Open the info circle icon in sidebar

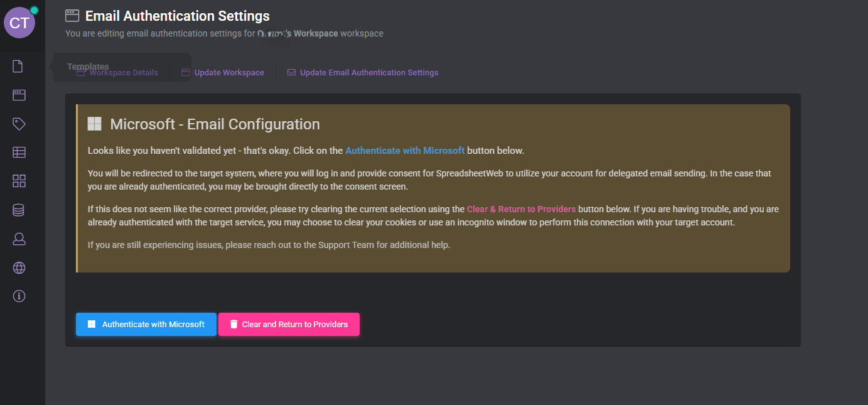(19, 296)
